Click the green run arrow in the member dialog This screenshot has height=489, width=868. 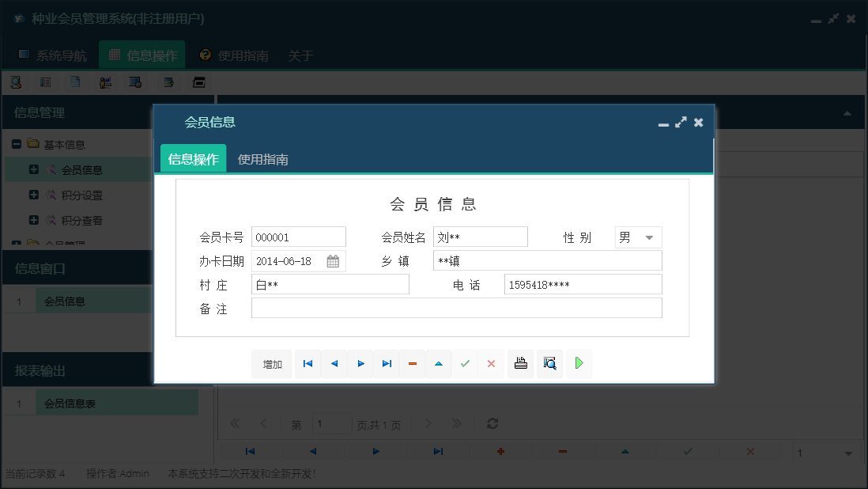(579, 363)
